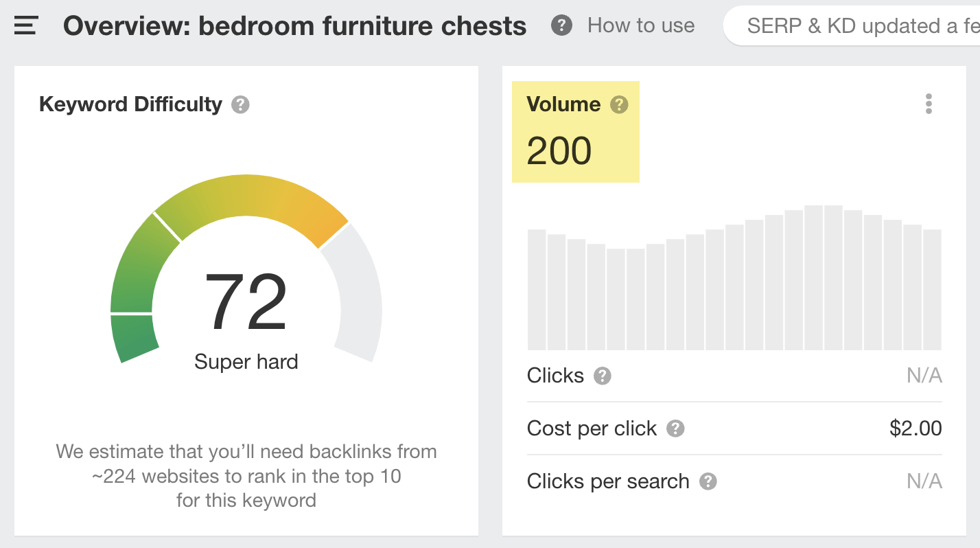This screenshot has height=548, width=980.
Task: Select the highlighted Volume value 200
Action: (x=559, y=150)
